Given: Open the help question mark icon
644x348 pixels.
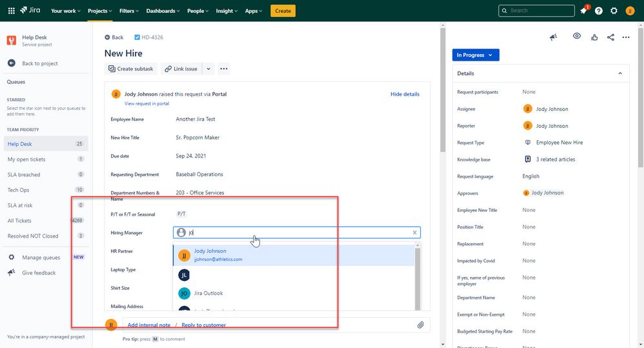Looking at the screenshot, I should [x=599, y=11].
